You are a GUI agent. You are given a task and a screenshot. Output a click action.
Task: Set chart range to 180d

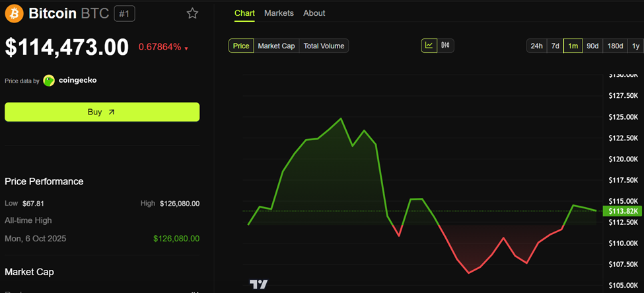(615, 46)
